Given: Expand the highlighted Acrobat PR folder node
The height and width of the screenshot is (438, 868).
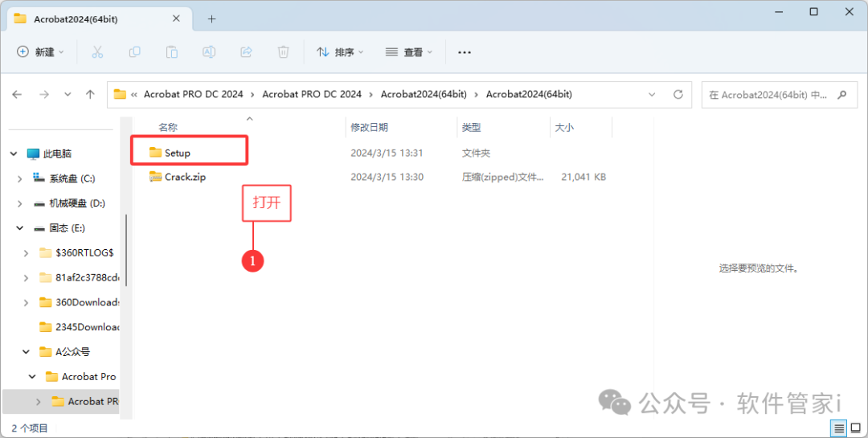Looking at the screenshot, I should coord(39,402).
